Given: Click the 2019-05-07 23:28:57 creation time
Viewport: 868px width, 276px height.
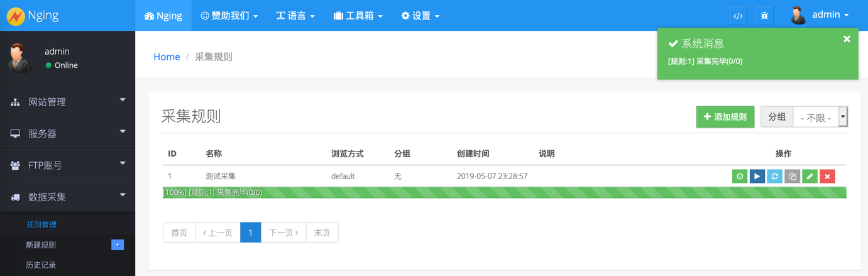Looking at the screenshot, I should click(x=492, y=176).
